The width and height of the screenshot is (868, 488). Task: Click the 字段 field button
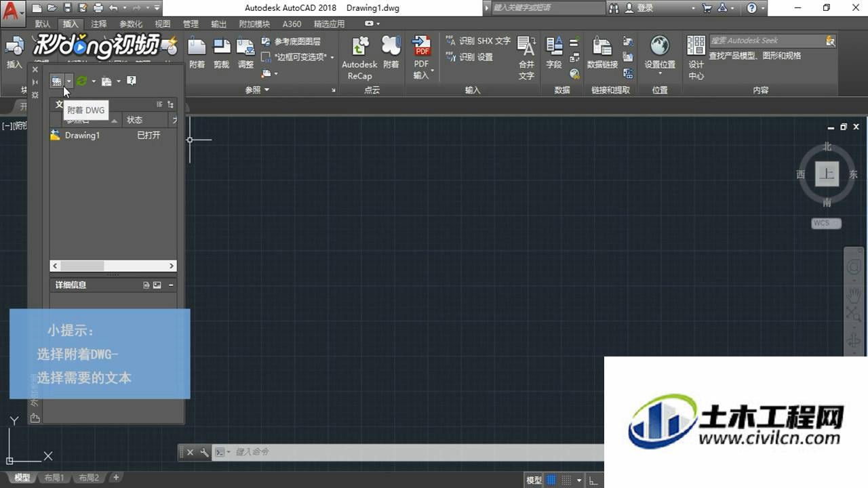554,53
